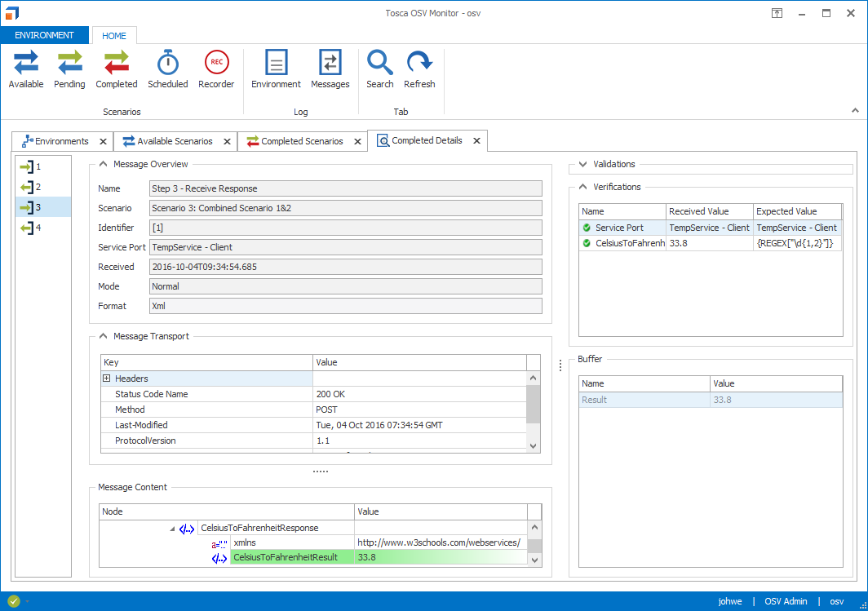Viewport: 868px width, 611px height.
Task: Collapse the Message Transport section
Action: [104, 336]
